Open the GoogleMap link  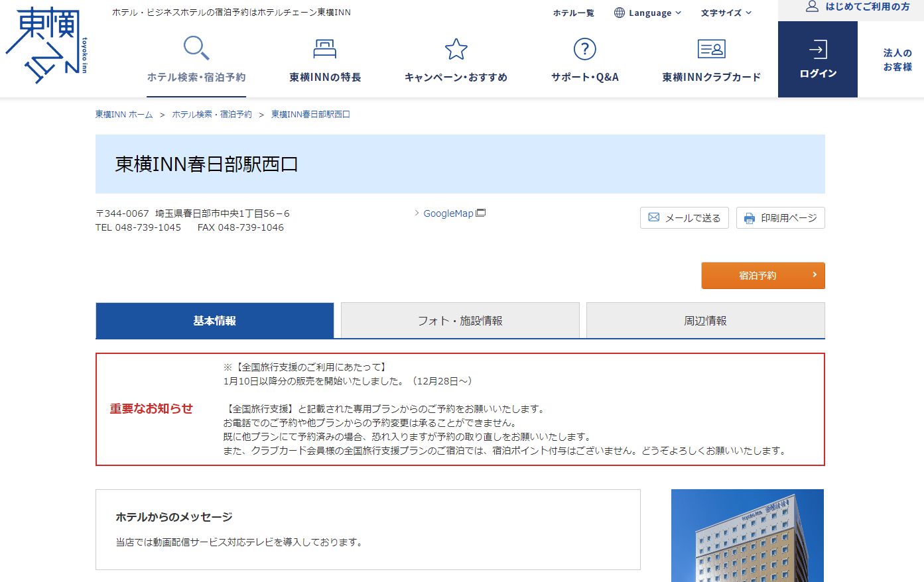[449, 213]
